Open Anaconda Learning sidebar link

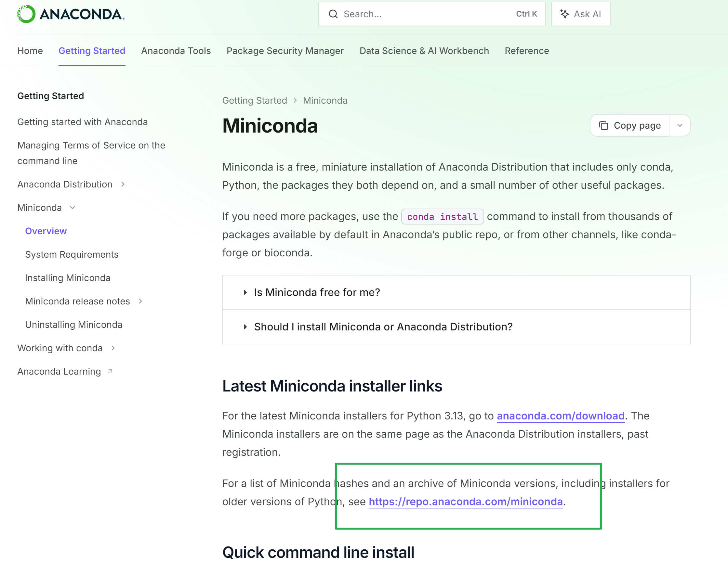pyautogui.click(x=59, y=371)
